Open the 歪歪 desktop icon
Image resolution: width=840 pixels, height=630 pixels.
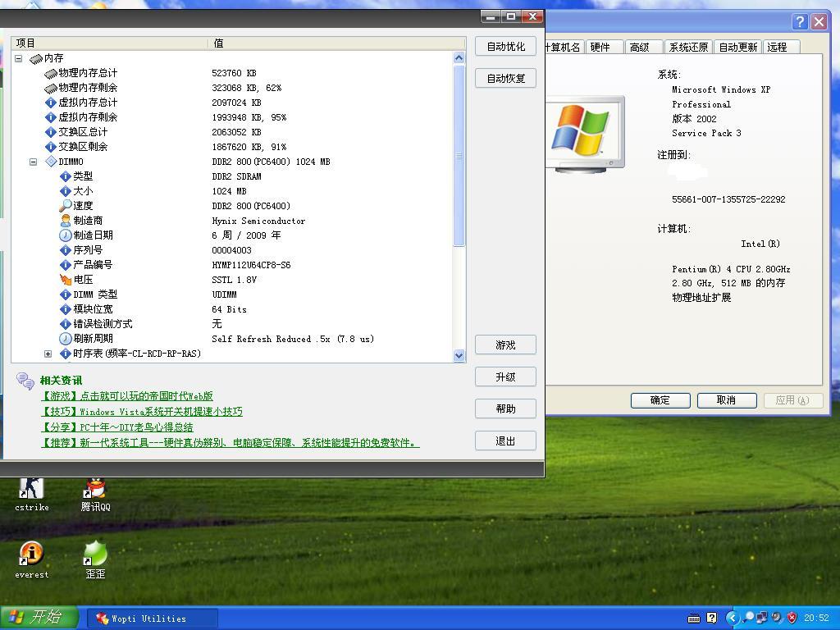pos(95,555)
